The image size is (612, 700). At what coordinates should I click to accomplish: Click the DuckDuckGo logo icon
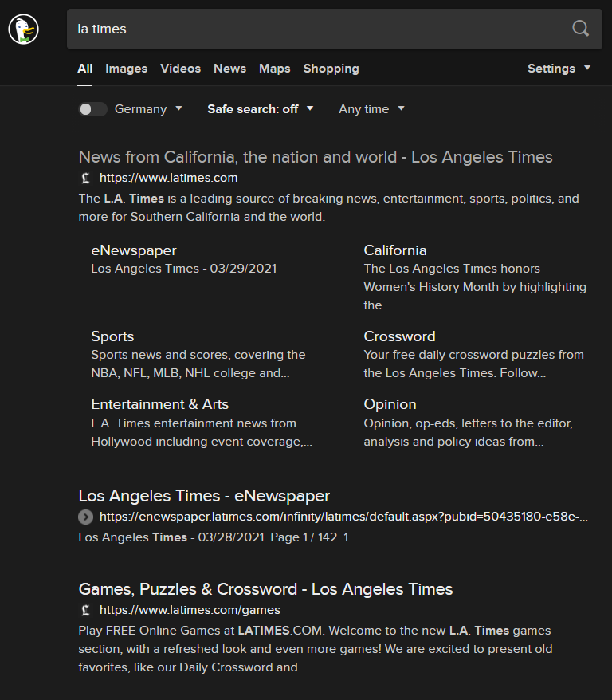(24, 29)
